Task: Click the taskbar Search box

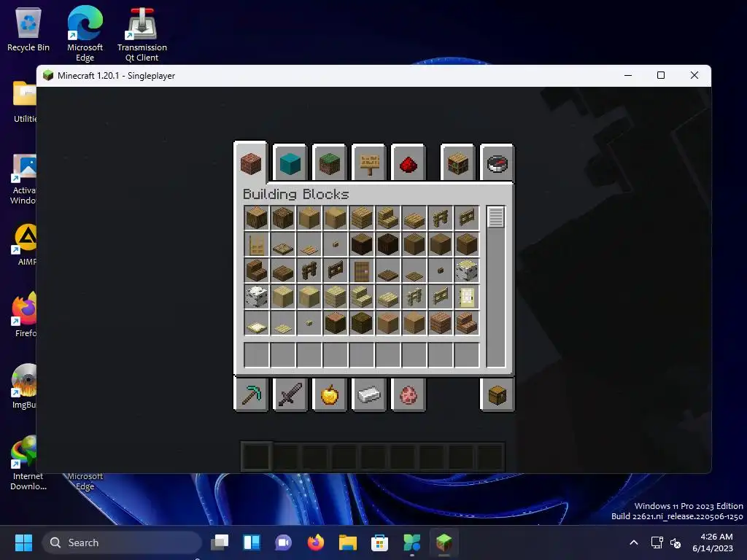Action: pos(123,542)
